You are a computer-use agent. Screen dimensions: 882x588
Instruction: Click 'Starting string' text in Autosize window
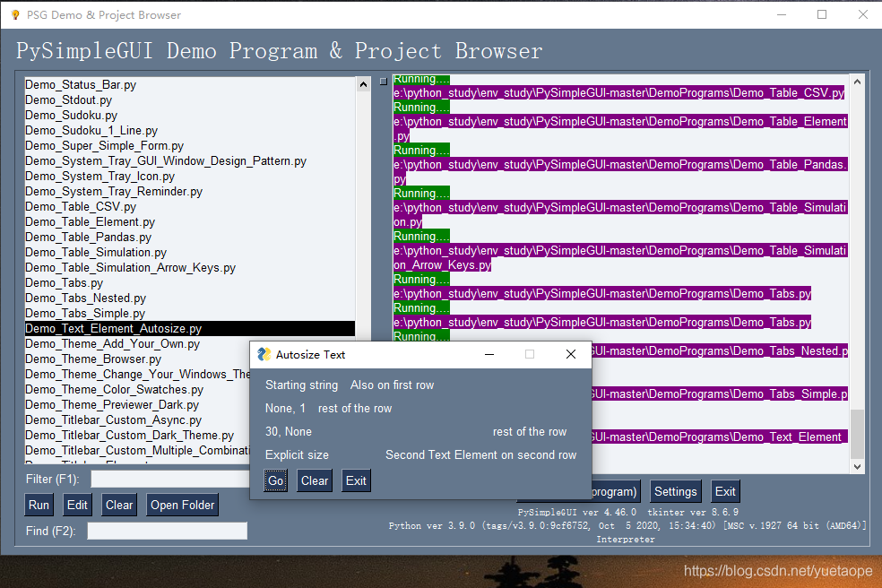[301, 385]
